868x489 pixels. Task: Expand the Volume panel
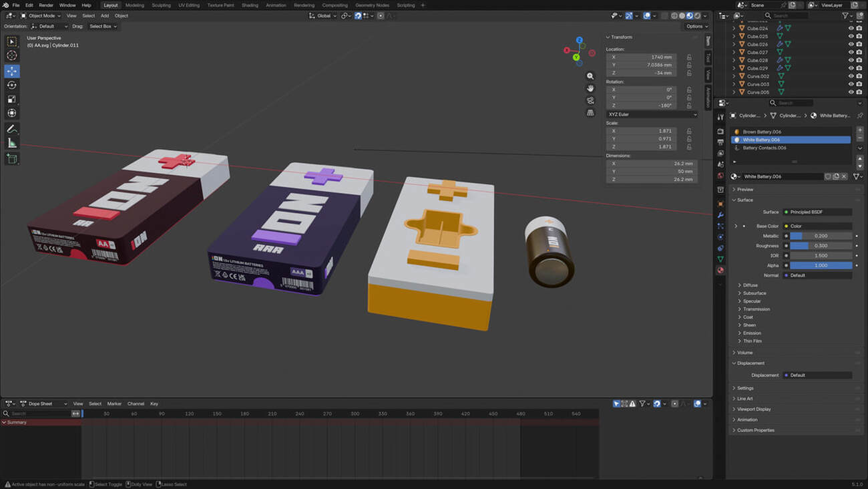[x=744, y=353]
